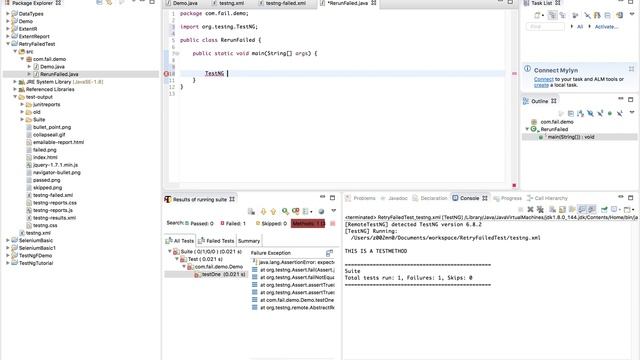
Task: Open TestNG results view menu arrow
Action: 333,210
